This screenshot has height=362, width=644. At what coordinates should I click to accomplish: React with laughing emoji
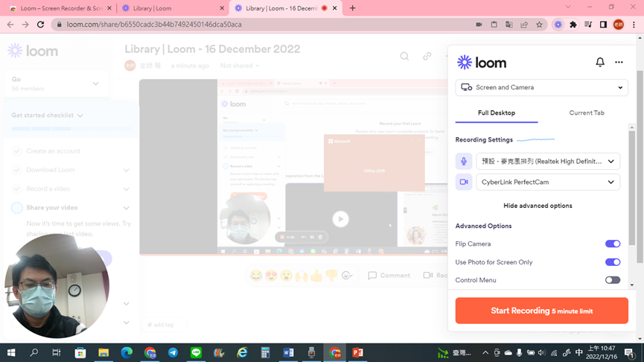(256, 276)
